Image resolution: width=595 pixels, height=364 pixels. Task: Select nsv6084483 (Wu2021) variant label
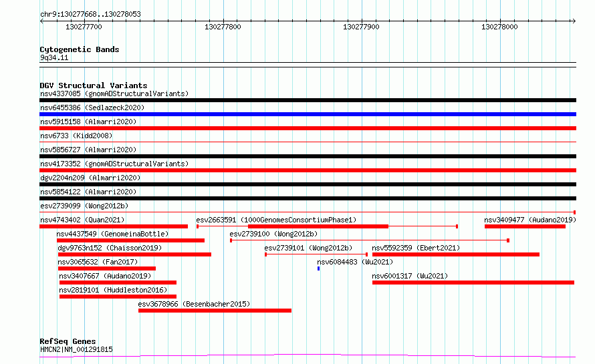coord(355,262)
